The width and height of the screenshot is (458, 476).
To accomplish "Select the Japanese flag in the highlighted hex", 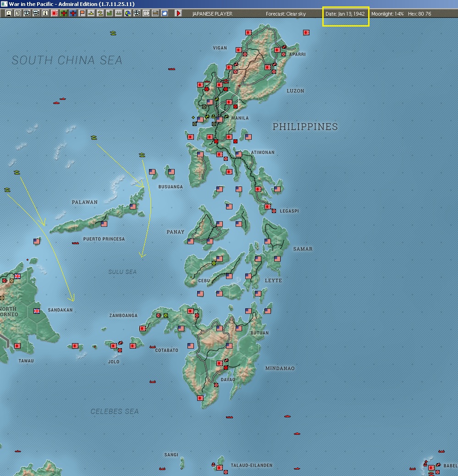I will [229, 102].
